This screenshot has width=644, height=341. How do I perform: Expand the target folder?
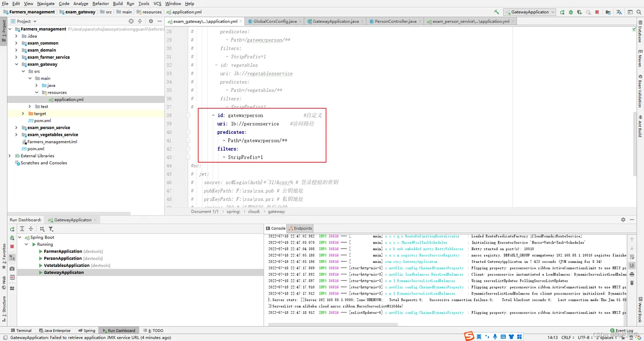pyautogui.click(x=23, y=114)
